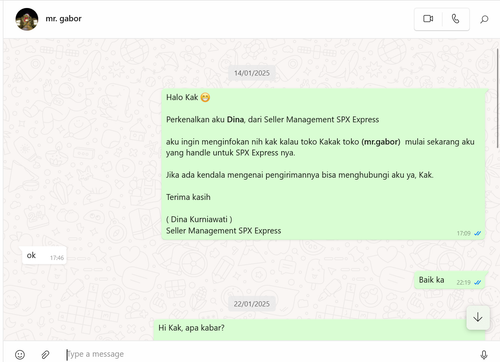Start a video call with mr. gabor
The height and width of the screenshot is (362, 500).
428,19
